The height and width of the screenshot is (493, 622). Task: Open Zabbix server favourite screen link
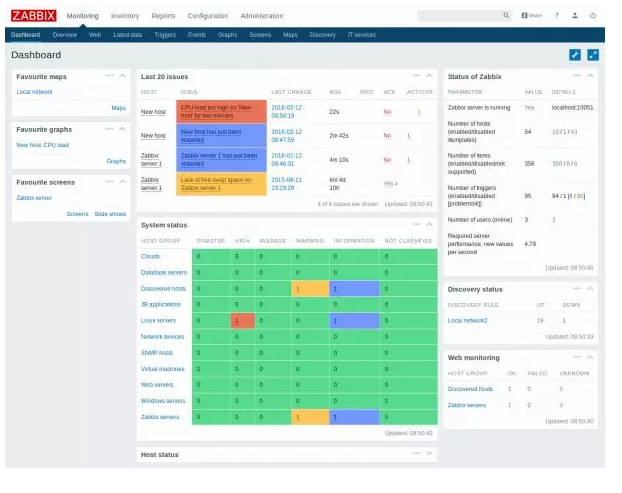coord(34,198)
